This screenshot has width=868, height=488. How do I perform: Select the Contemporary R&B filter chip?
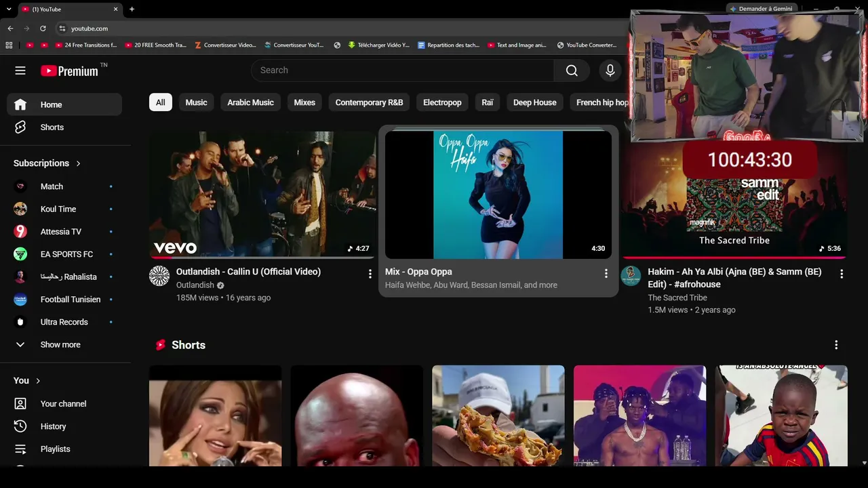(x=369, y=102)
